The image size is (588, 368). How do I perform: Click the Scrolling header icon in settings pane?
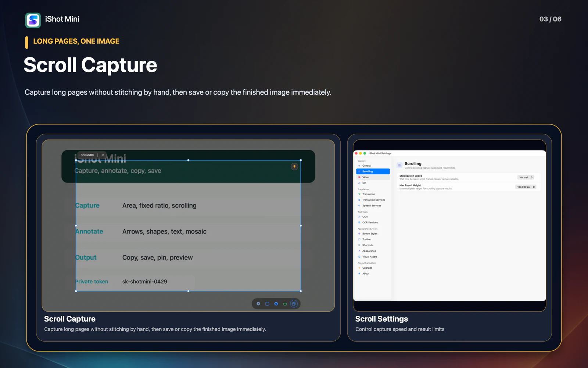pos(399,165)
